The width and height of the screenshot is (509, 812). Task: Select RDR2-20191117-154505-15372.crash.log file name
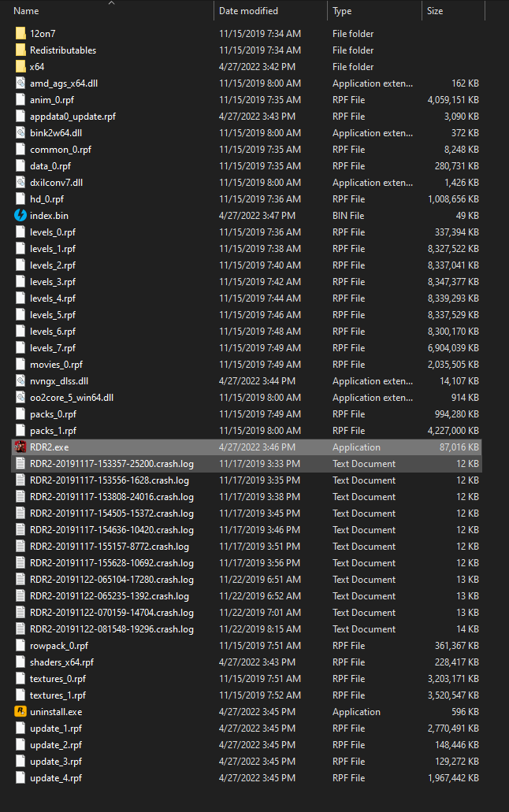112,514
